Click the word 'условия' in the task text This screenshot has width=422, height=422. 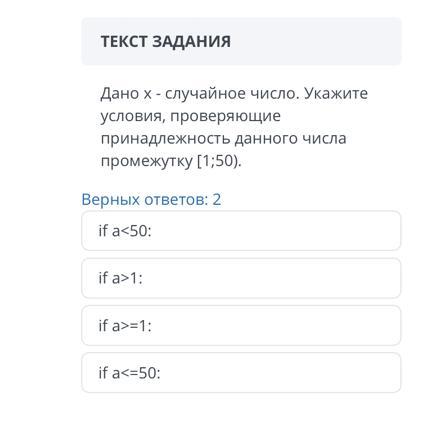[x=132, y=116]
